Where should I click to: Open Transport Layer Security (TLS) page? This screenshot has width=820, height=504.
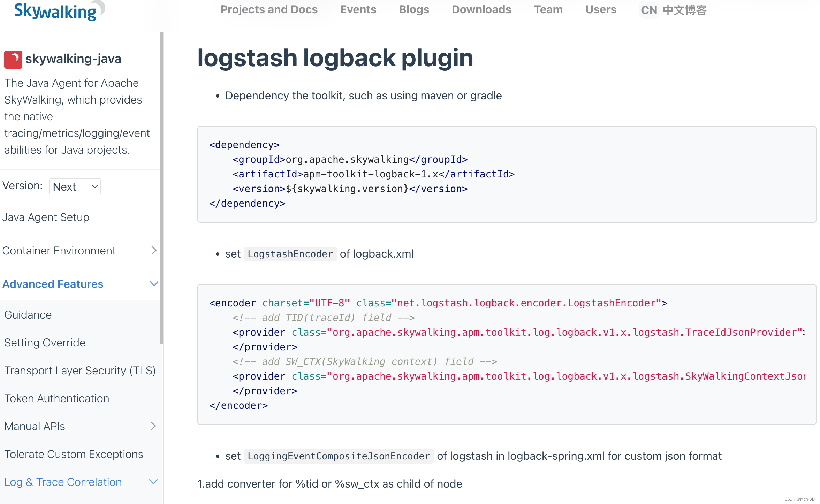point(80,371)
